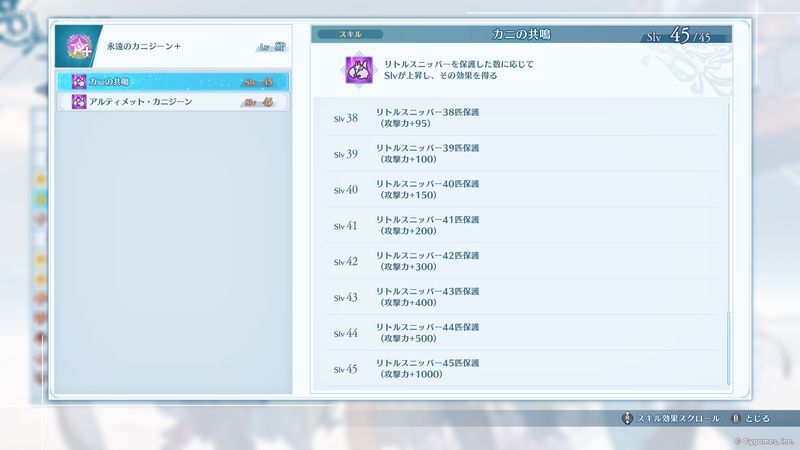This screenshot has width=800, height=450.
Task: Click the 攻撃力+300 text
Action: point(408,267)
